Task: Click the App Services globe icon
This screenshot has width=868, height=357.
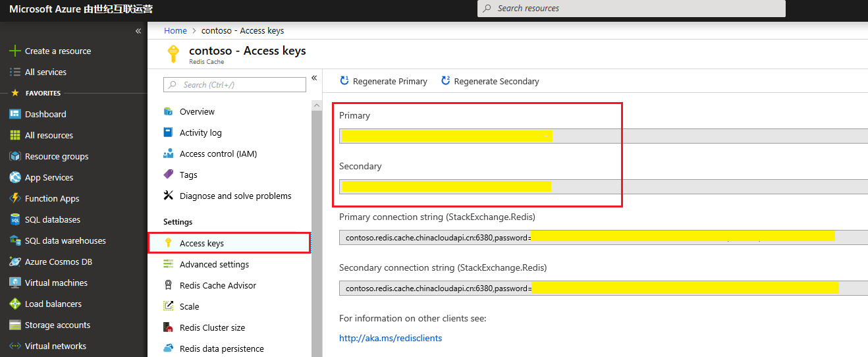Action: (14, 177)
